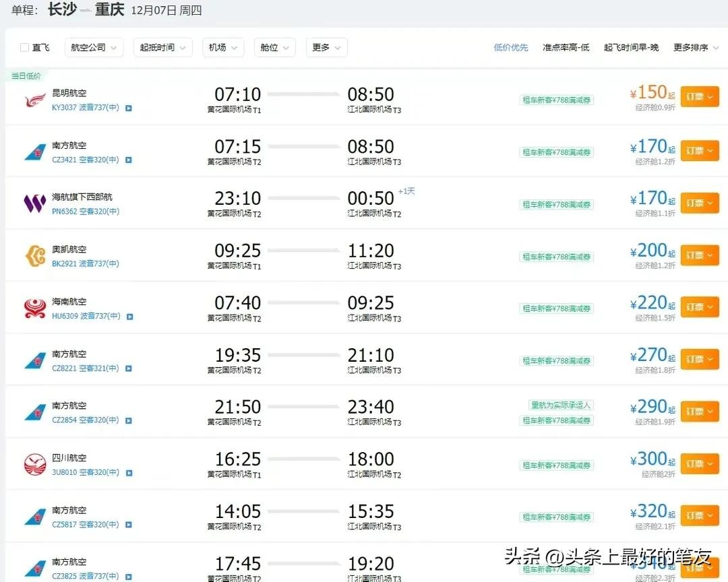Click the Hainan Airlines (海南航空) logo icon
The width and height of the screenshot is (728, 582).
35,308
